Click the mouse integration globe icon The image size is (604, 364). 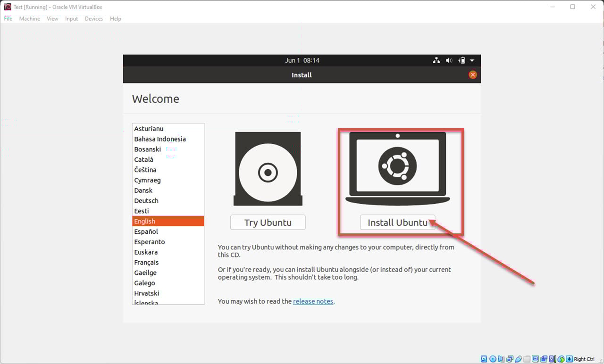click(561, 359)
